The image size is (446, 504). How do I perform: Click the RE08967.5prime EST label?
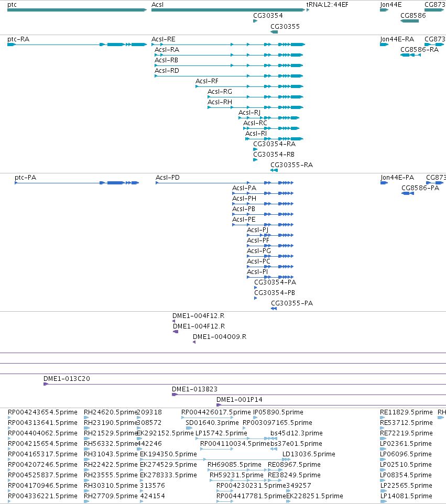[294, 465]
